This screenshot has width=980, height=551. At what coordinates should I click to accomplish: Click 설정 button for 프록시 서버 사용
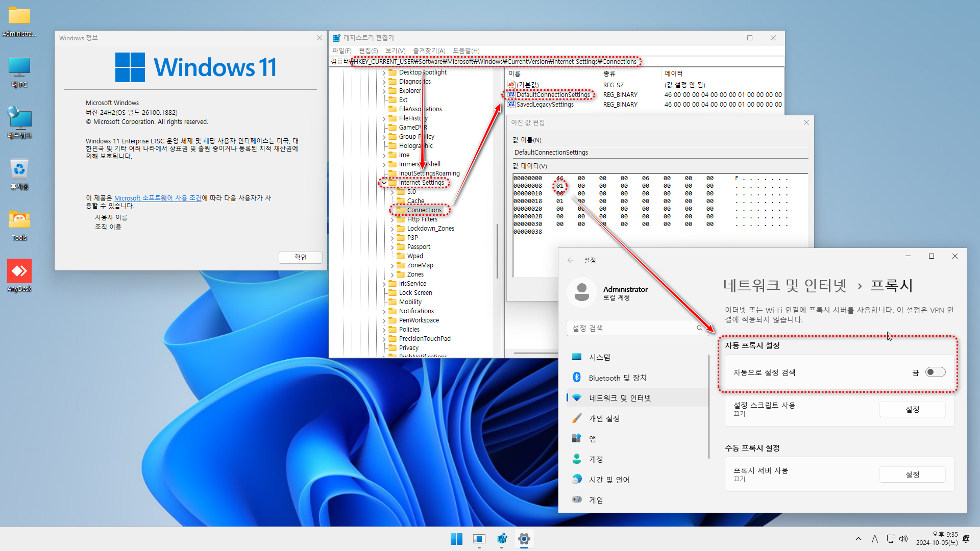click(913, 474)
